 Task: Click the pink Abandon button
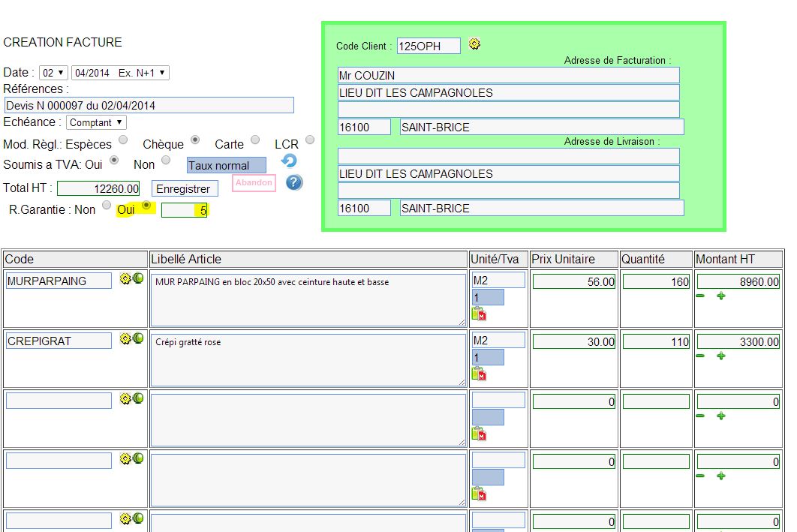(x=254, y=183)
